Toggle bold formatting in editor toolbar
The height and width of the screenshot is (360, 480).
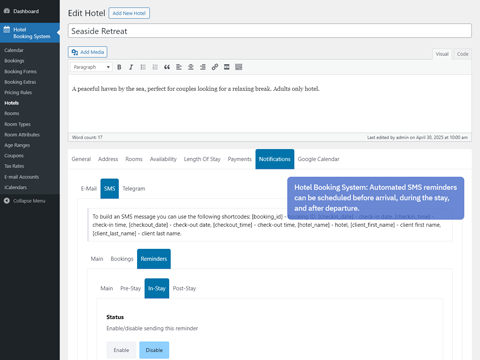coord(119,67)
